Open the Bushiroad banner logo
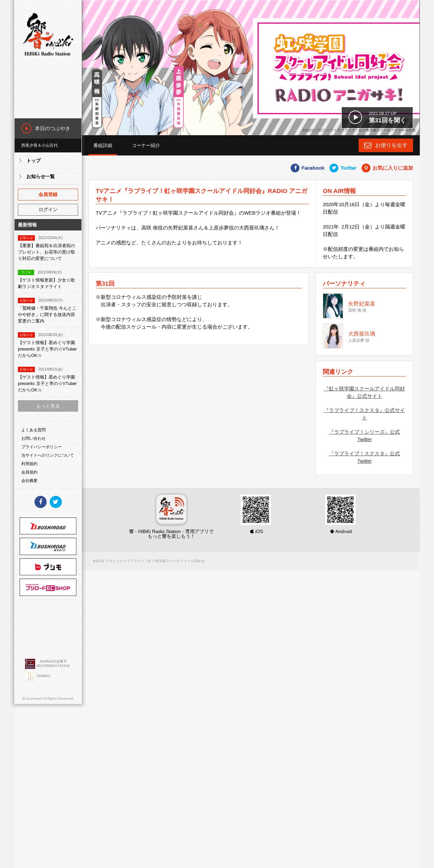 click(48, 526)
